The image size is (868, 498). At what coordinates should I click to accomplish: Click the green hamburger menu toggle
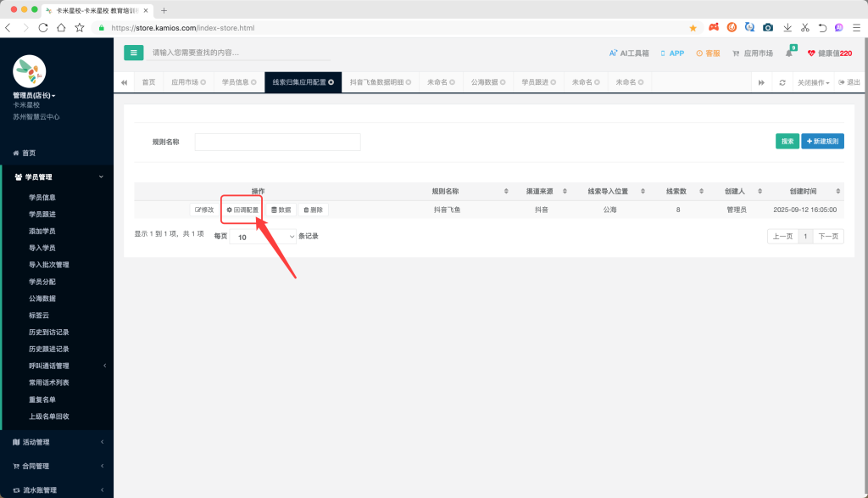[133, 53]
